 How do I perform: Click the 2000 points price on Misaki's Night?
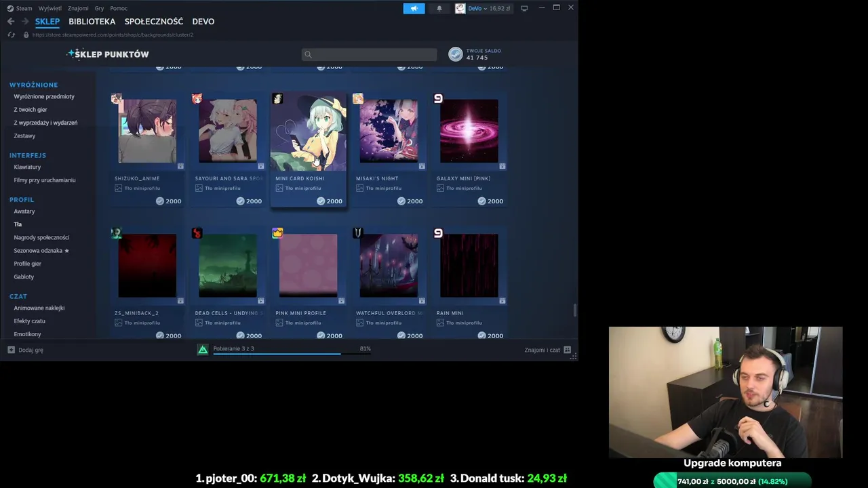pyautogui.click(x=410, y=201)
